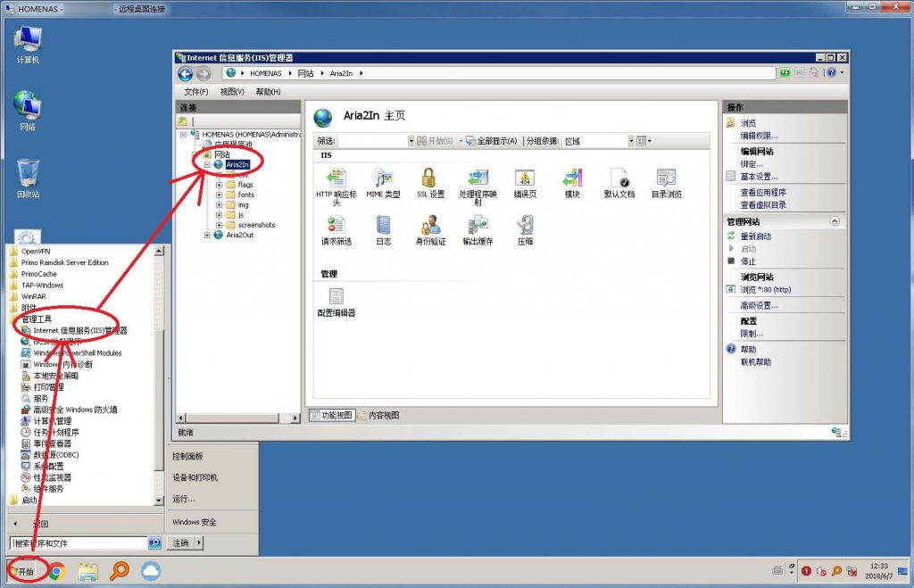This screenshot has width=914, height=588.
Task: Click the help icon in IIS toolbar
Action: pyautogui.click(x=832, y=72)
